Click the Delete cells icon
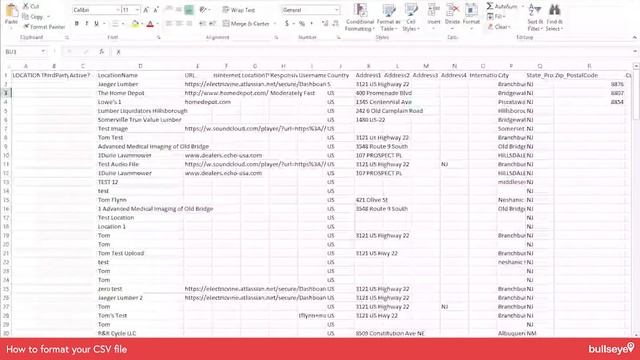640x360 pixels. [452, 10]
